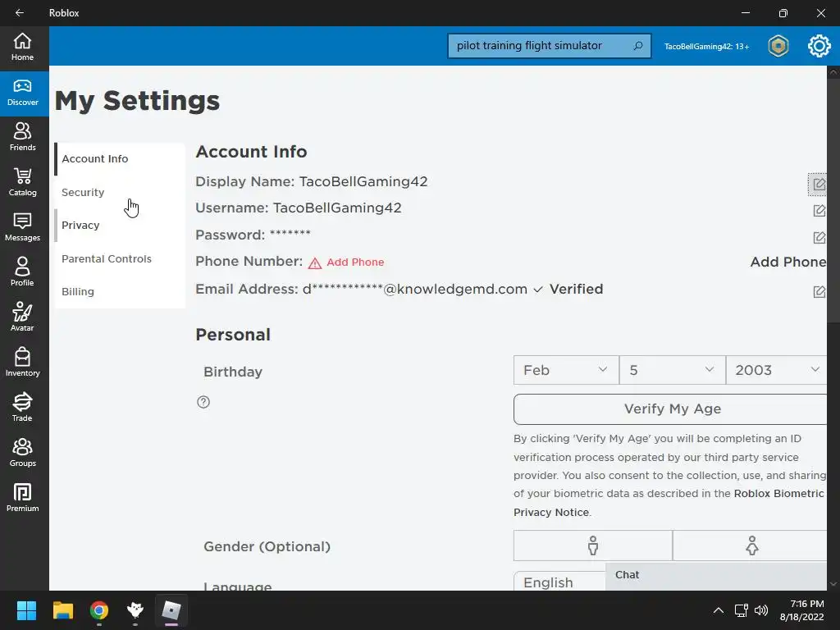Screen dimensions: 840x630
Task: Switch to the Security tab
Action: click(120, 192)
